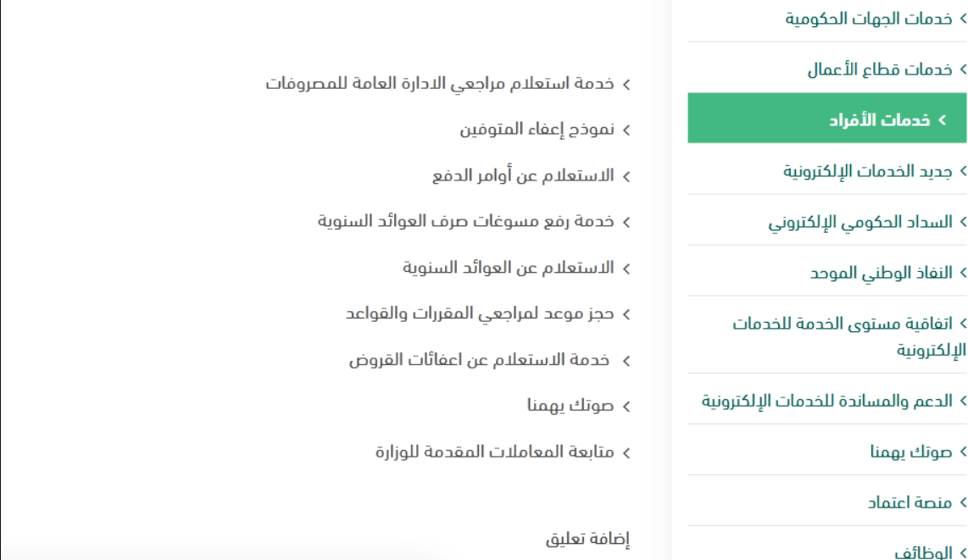The width and height of the screenshot is (968, 560).
Task: Click the إضافة تعليق heading
Action: coord(587,539)
